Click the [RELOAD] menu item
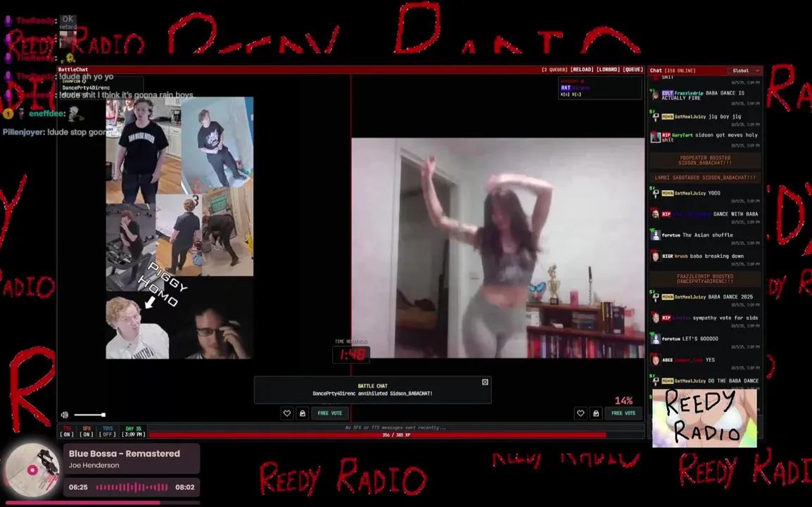The width and height of the screenshot is (812, 507). pyautogui.click(x=581, y=70)
